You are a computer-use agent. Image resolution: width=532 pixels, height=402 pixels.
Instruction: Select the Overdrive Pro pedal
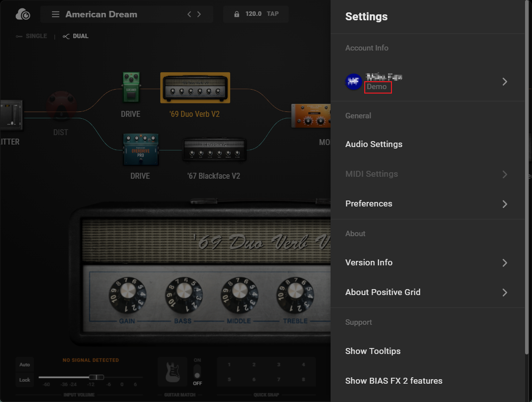pos(141,150)
